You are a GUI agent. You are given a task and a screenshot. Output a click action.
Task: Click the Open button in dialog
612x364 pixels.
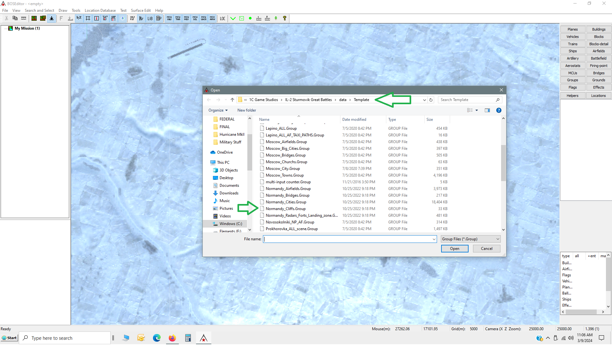point(455,249)
